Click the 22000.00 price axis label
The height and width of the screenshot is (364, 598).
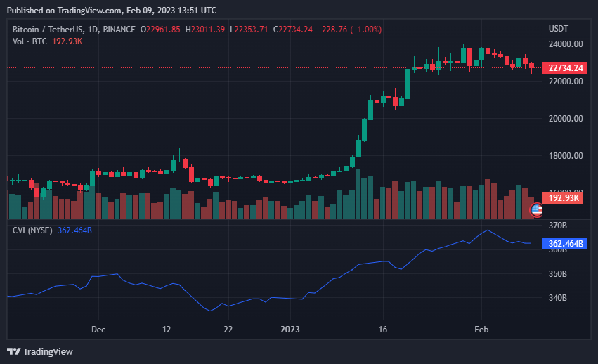click(566, 82)
